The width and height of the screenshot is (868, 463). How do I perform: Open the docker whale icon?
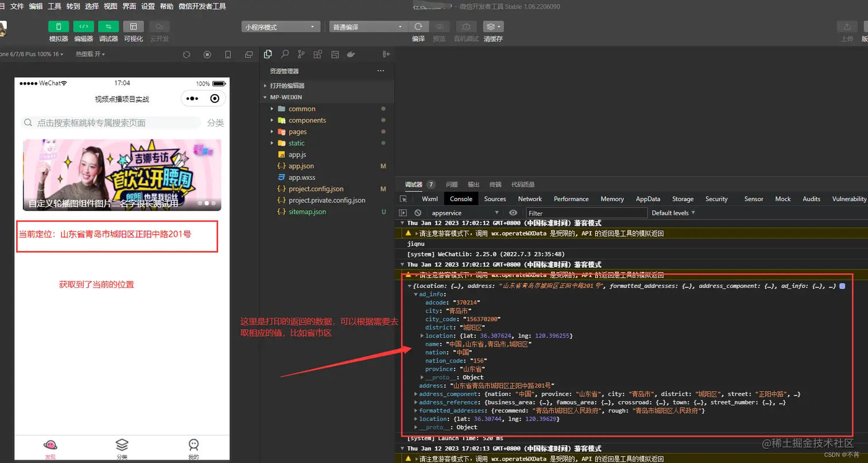(x=351, y=54)
